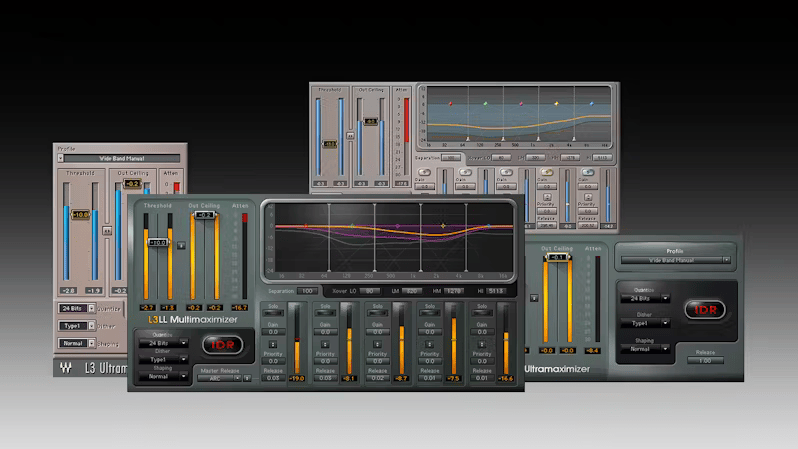Open Quantize 24 Bits dropdown in L3-LL
The image size is (798, 449).
tap(163, 343)
